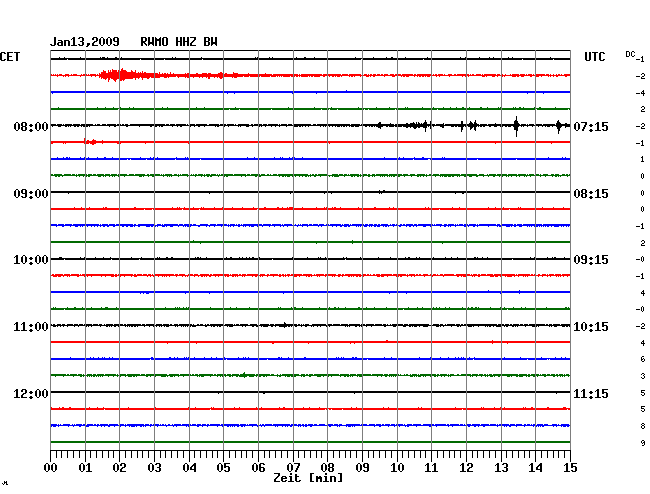
Task: Click minute 07 on the time axis
Action: [293, 467]
